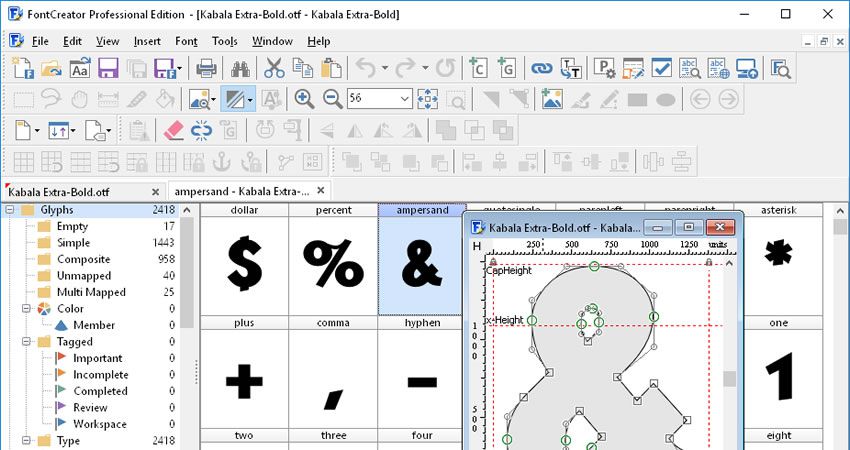Click the blue broken-link unlink icon
This screenshot has width=850, height=450.
coord(201,131)
